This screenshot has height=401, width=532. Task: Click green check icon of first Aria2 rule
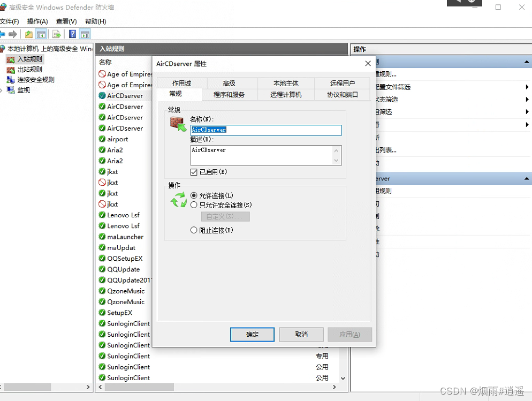tap(102, 149)
